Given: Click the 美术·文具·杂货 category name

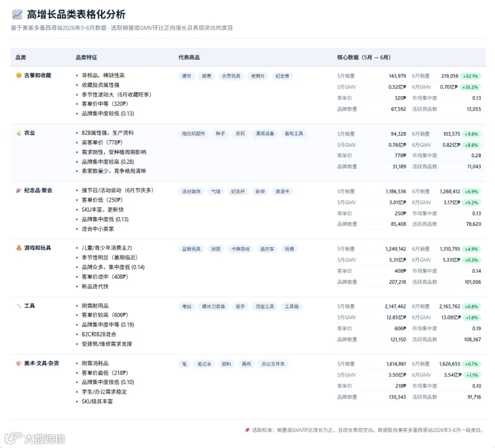Looking at the screenshot, I should (42, 363).
